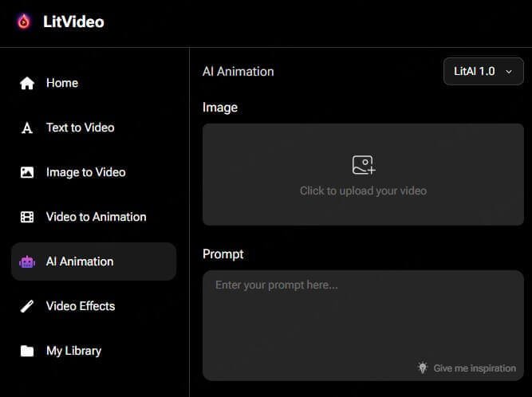Click the folder icon for My Library
Screen dimensions: 532x397
point(27,351)
